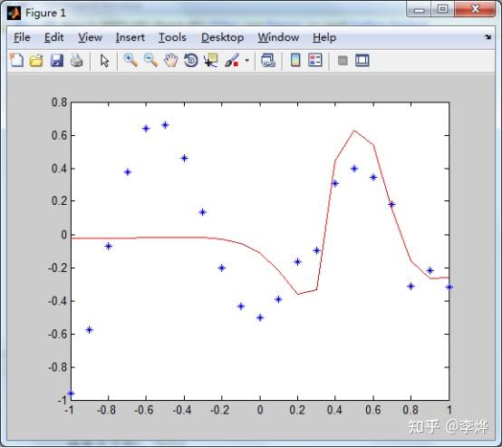This screenshot has width=502, height=448.
Task: Click the dock figure arrow in menu bar
Action: pos(488,37)
